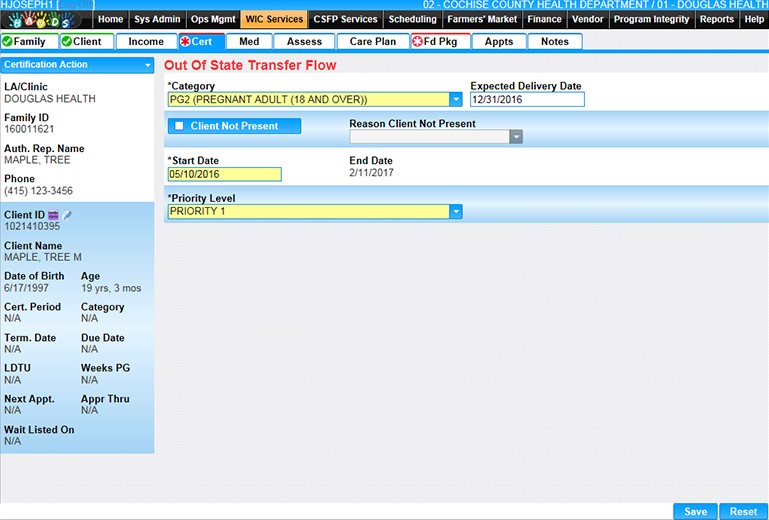The image size is (769, 520).
Task: Switch to the Income tab
Action: pos(146,42)
